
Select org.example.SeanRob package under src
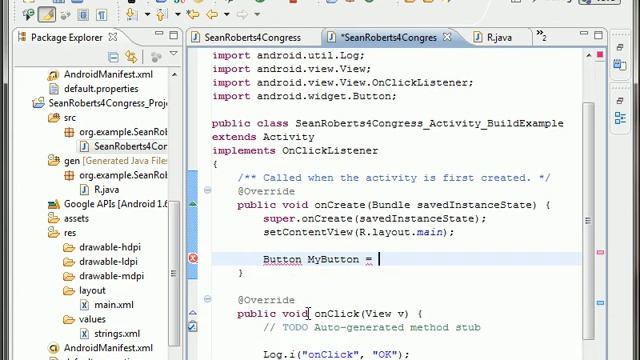[116, 132]
